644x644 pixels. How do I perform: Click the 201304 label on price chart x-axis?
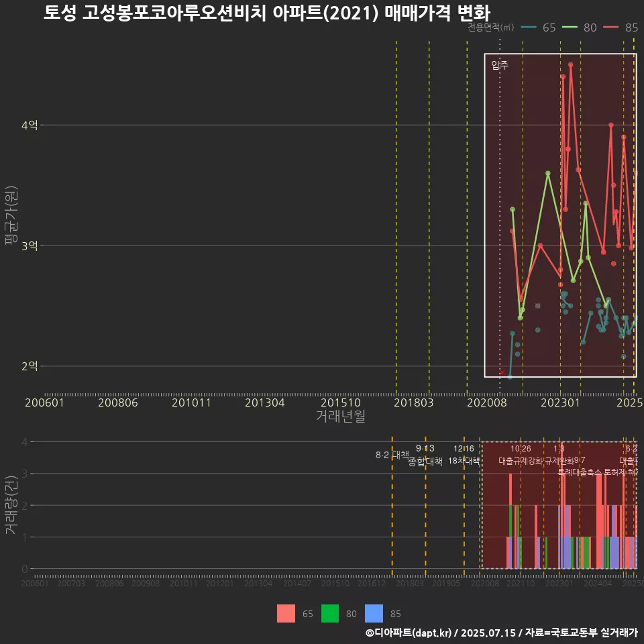[265, 402]
